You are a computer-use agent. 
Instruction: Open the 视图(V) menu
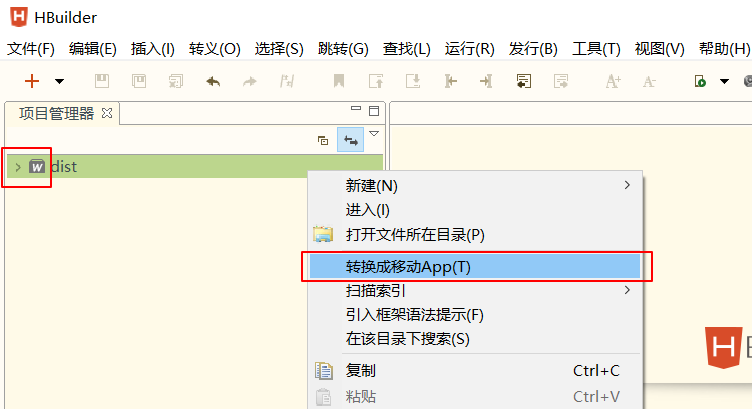[x=659, y=49]
